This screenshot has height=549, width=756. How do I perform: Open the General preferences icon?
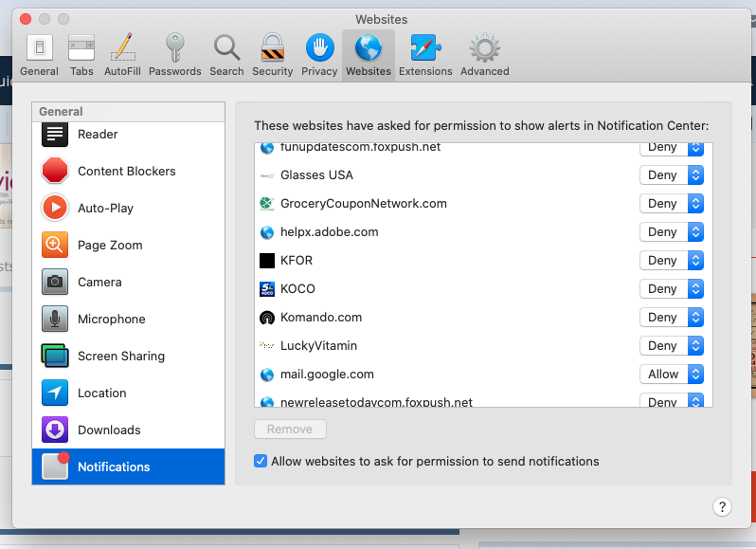coord(39,48)
